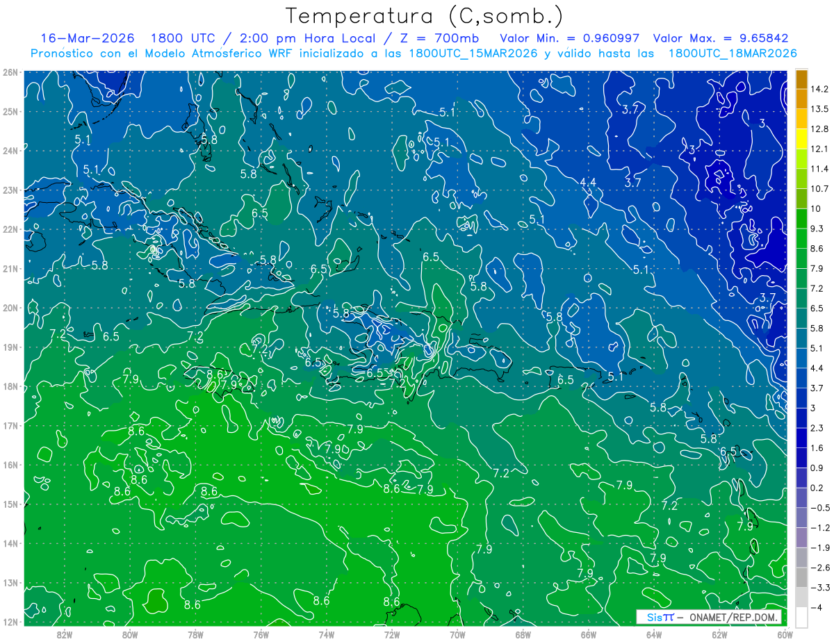Click the '14.2' colorbar label
The image size is (834, 644).
(x=819, y=89)
